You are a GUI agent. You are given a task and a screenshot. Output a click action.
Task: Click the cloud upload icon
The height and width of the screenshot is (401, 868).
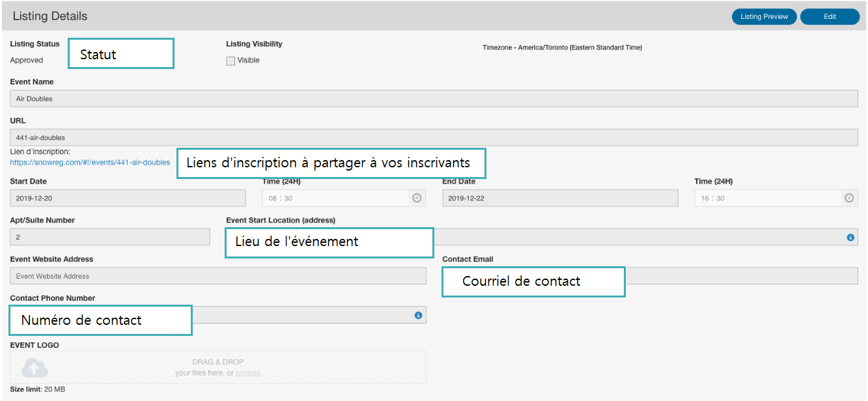click(x=35, y=369)
